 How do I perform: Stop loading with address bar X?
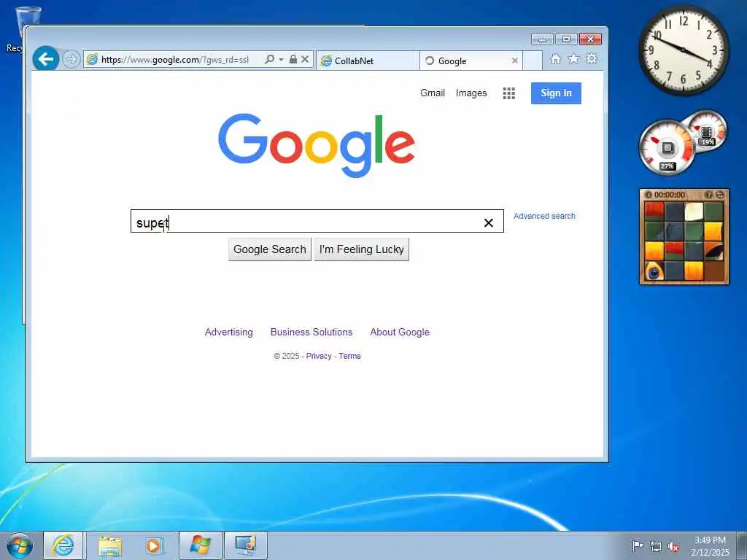[x=305, y=60]
